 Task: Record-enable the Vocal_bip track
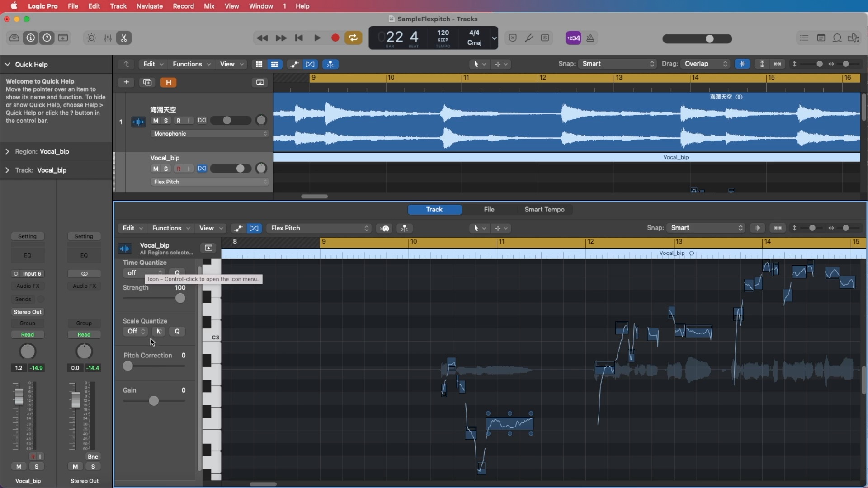pyautogui.click(x=179, y=169)
